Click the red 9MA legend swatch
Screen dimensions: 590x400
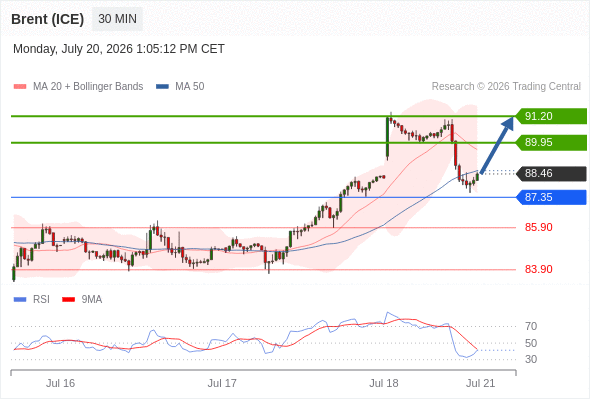(x=68, y=300)
